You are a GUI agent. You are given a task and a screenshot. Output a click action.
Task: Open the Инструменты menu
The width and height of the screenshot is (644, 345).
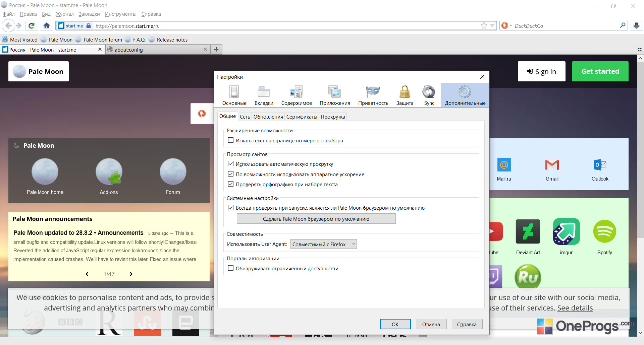click(120, 14)
